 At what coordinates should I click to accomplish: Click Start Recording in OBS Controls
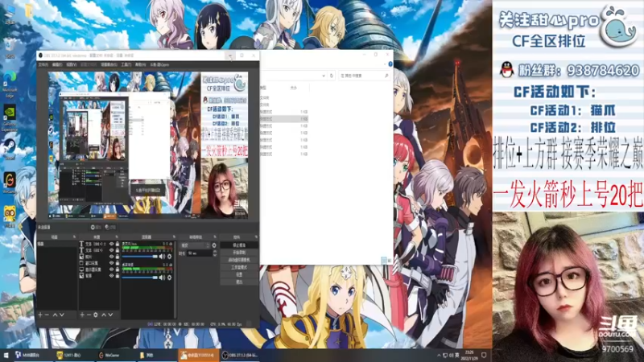click(x=239, y=253)
